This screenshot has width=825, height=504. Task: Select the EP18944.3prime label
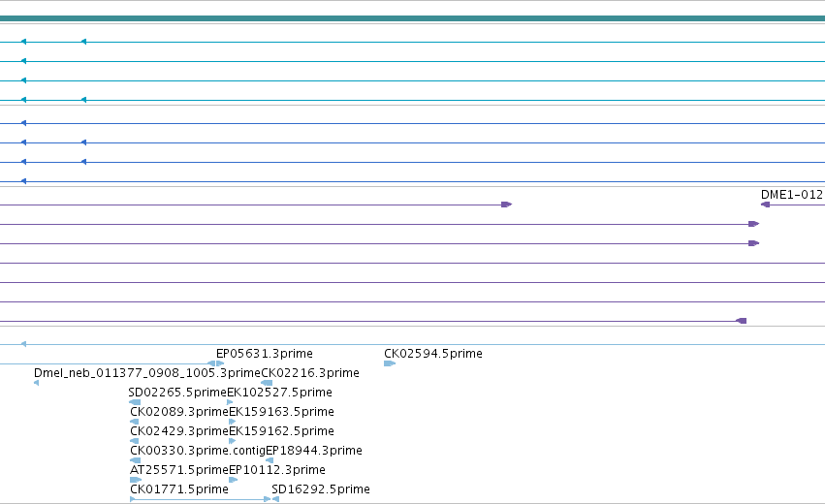314,451
